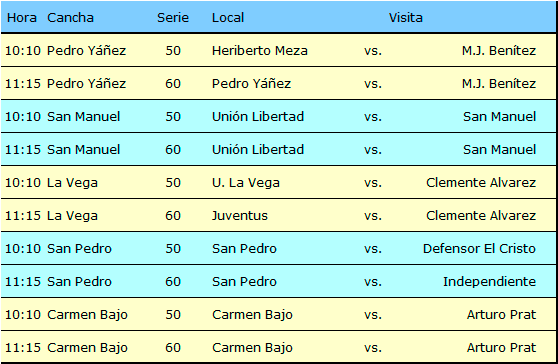Select the vs. text in San Pedro 10:10 row

(x=373, y=249)
